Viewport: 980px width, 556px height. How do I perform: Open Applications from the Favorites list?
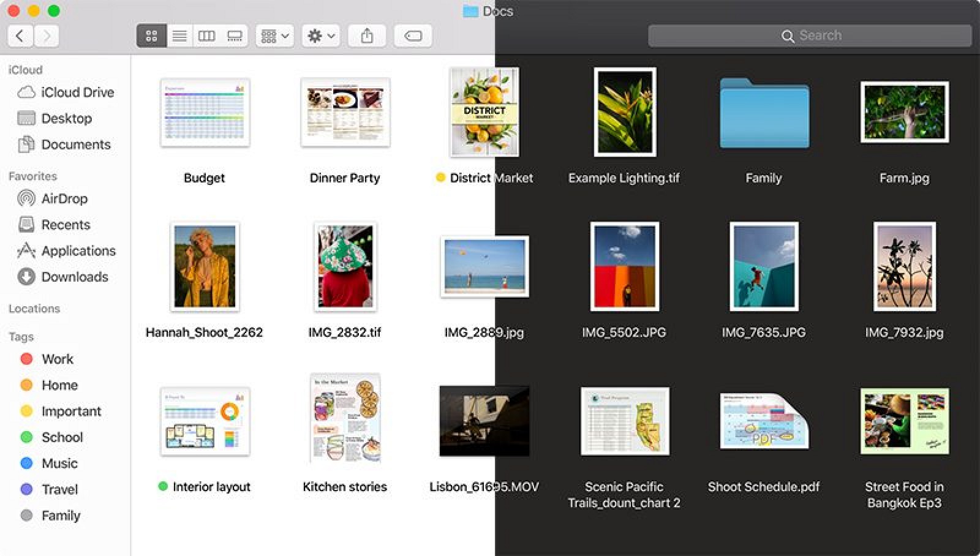click(x=78, y=250)
